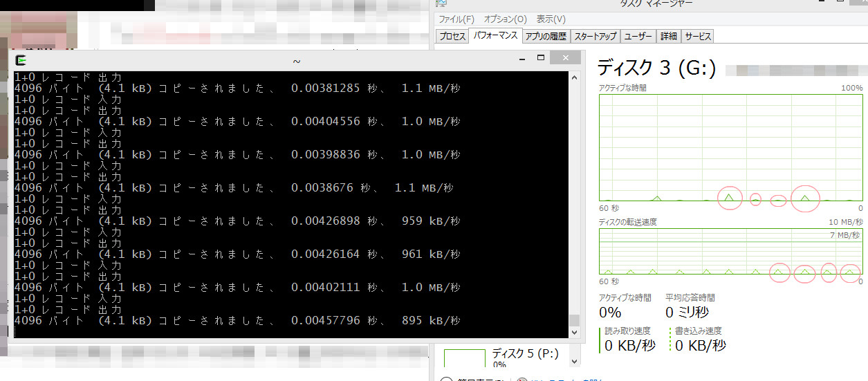Screen dimensions: 868x381
Task: Click the 書き込み速度 0 KB/秒 value
Action: 701,345
